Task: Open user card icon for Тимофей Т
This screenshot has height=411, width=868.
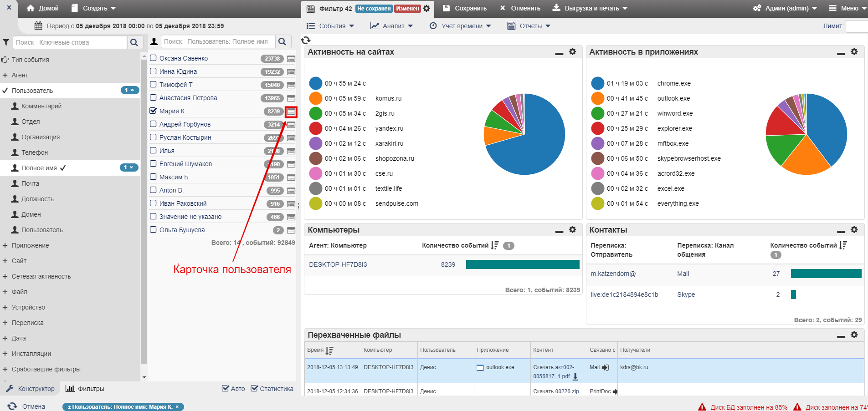Action: click(x=291, y=86)
